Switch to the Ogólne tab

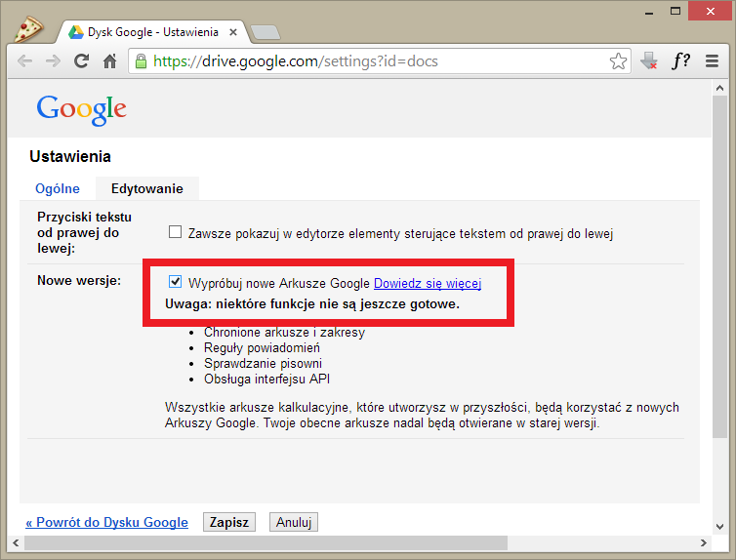[58, 188]
